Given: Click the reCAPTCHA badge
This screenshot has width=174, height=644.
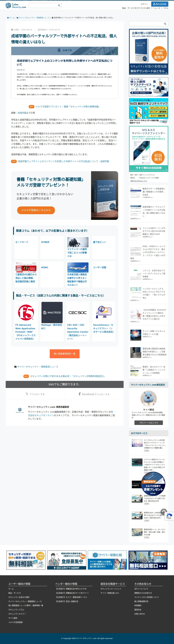Looking at the screenshot, I should click(x=169, y=516).
